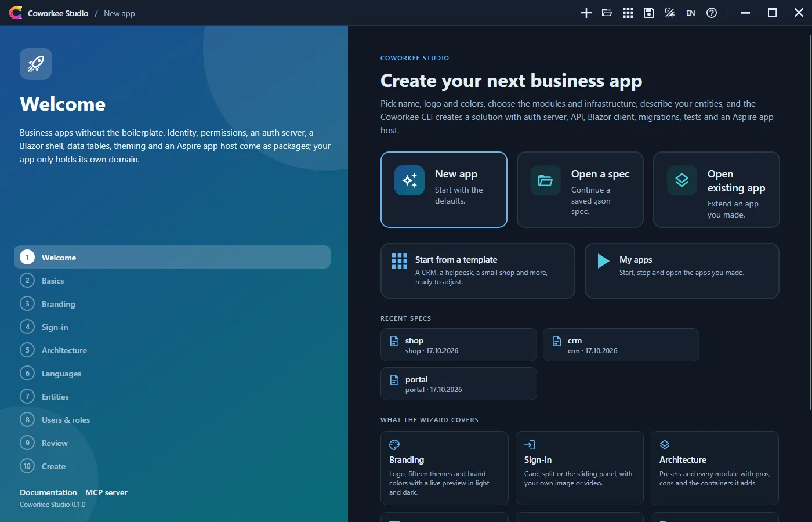Click the document icon beside shop spec
The width and height of the screenshot is (812, 522).
pos(394,341)
